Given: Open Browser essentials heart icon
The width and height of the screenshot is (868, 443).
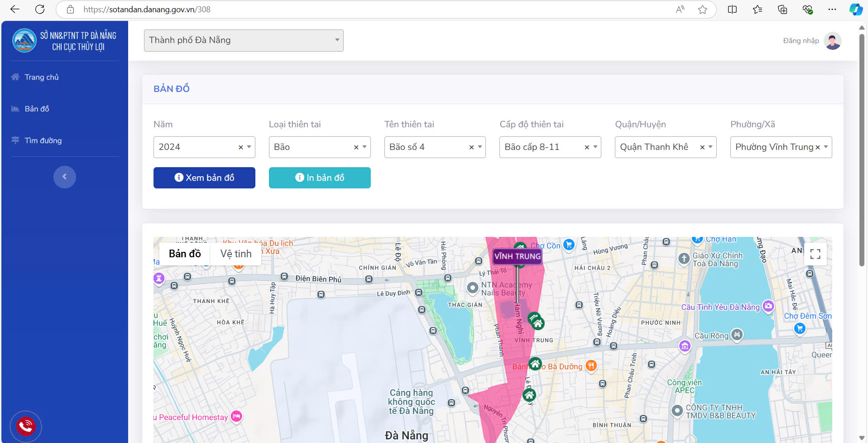Looking at the screenshot, I should (807, 9).
